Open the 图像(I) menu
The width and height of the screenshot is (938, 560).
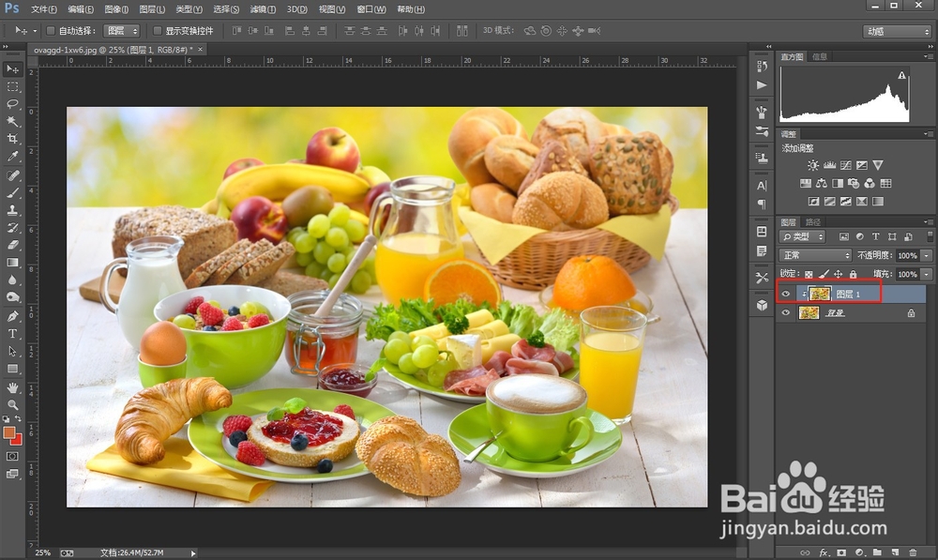(116, 9)
